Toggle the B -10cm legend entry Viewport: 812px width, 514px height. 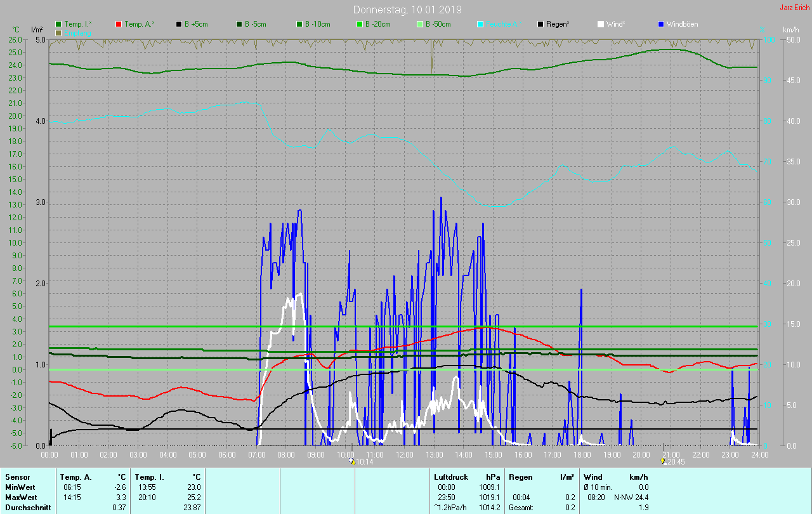(x=314, y=24)
